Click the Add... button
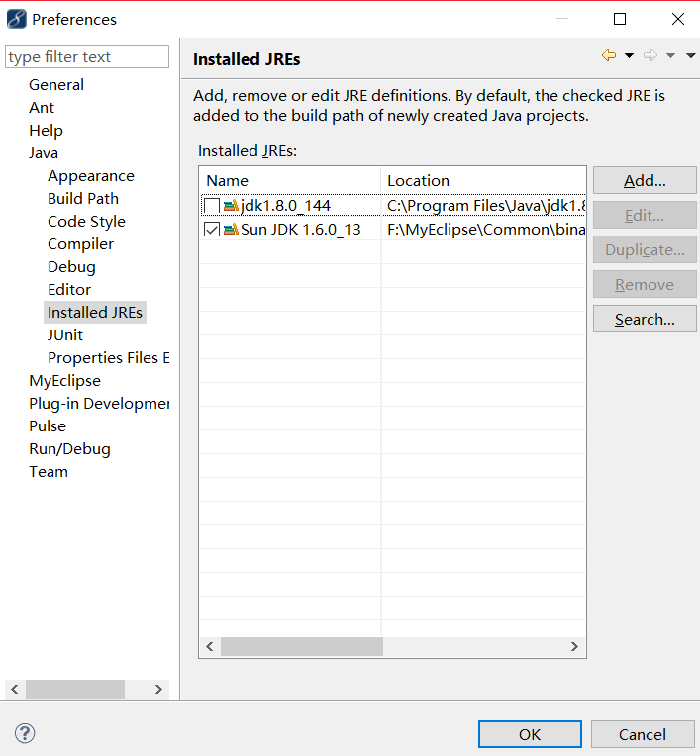700x756 pixels. pyautogui.click(x=645, y=180)
